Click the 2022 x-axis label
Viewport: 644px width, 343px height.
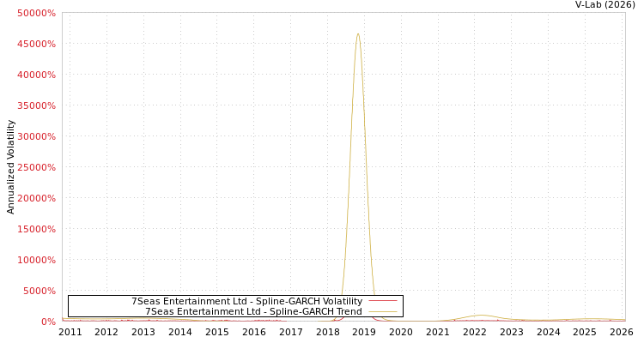click(x=475, y=332)
